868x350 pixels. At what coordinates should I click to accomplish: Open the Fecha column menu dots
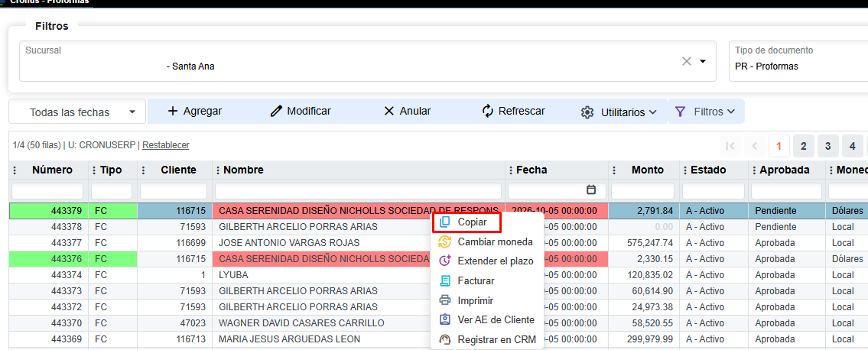pos(511,170)
